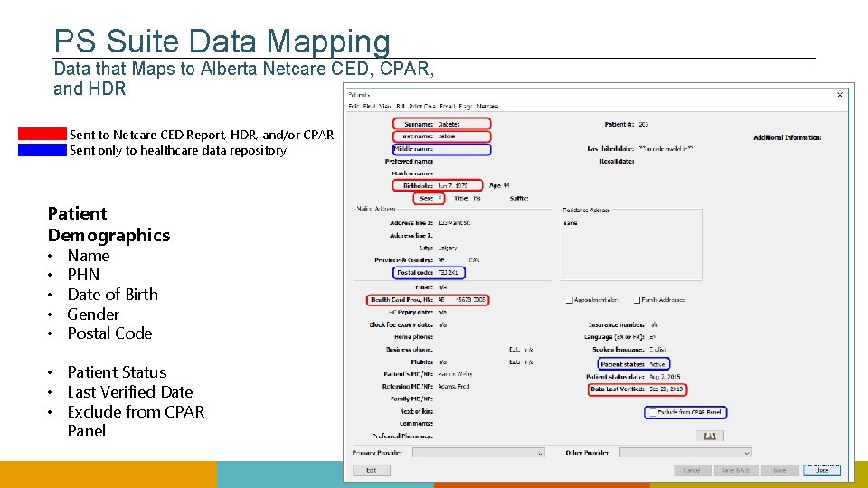
Task: Click the pharmacy search binoculars icon
Action: pyautogui.click(x=710, y=436)
